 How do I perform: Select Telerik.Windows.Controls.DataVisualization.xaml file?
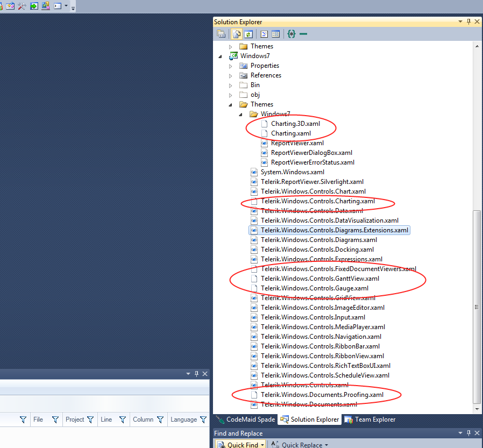pyautogui.click(x=330, y=221)
